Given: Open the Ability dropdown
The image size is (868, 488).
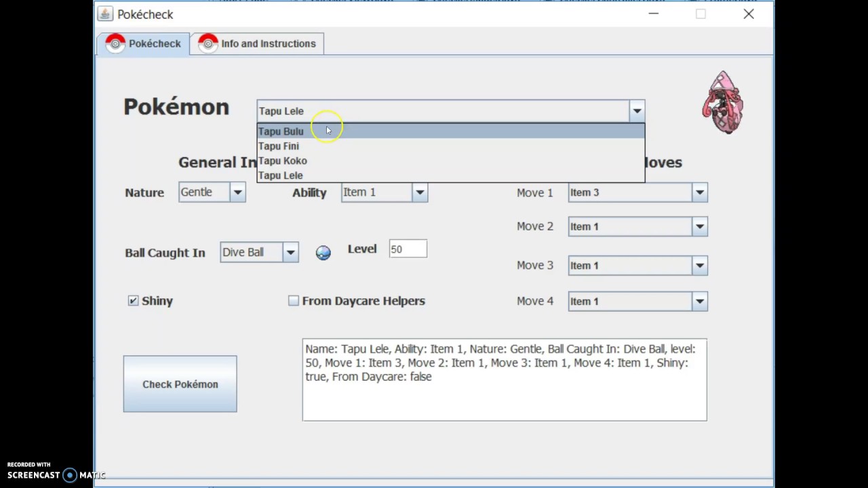Looking at the screenshot, I should tap(420, 192).
